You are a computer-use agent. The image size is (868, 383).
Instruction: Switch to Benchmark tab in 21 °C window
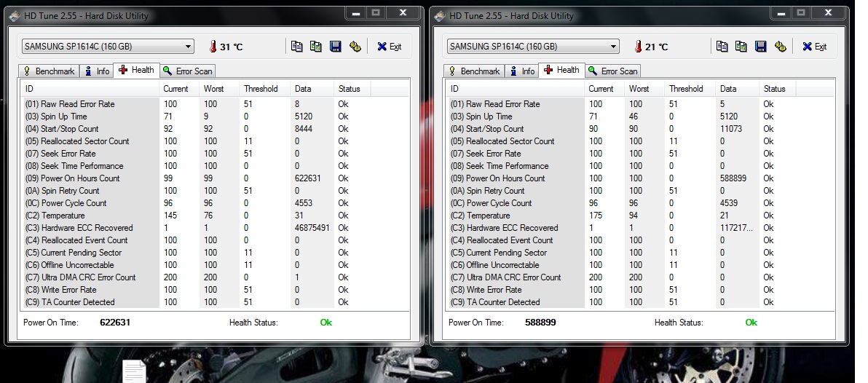(474, 71)
